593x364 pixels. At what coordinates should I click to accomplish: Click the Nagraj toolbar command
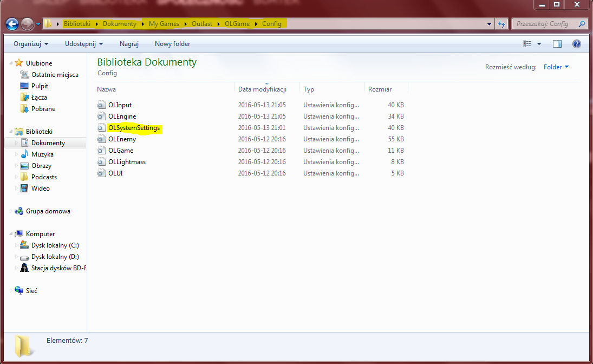pyautogui.click(x=129, y=44)
